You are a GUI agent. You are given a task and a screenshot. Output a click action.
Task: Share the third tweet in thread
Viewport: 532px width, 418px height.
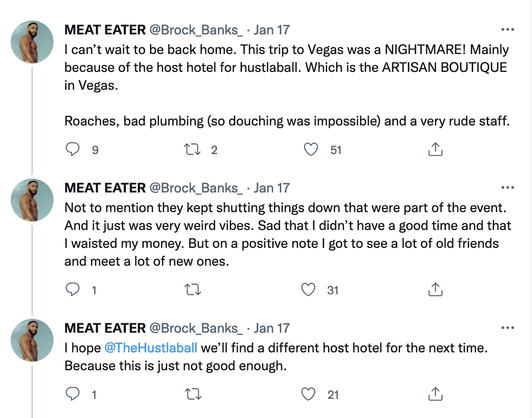click(x=435, y=394)
